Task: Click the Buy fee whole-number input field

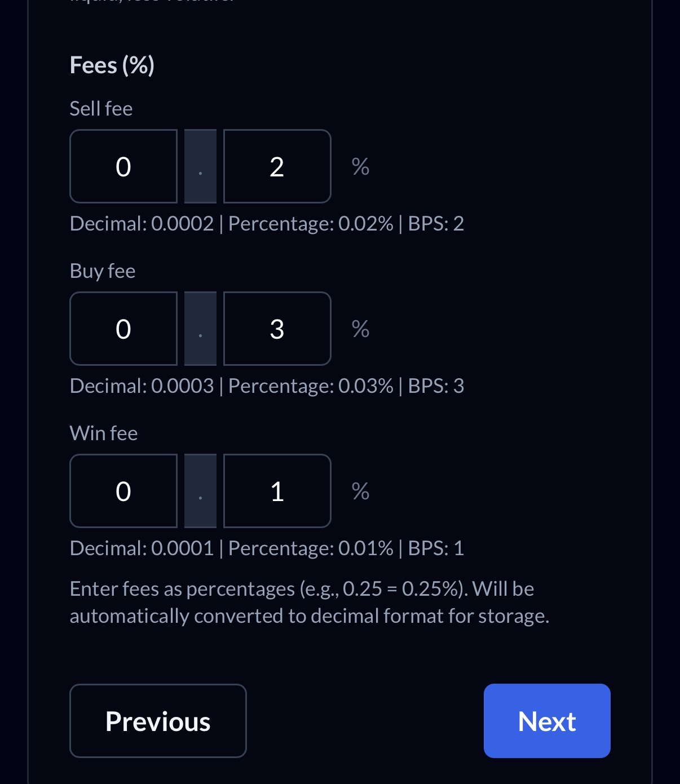Action: pos(123,329)
